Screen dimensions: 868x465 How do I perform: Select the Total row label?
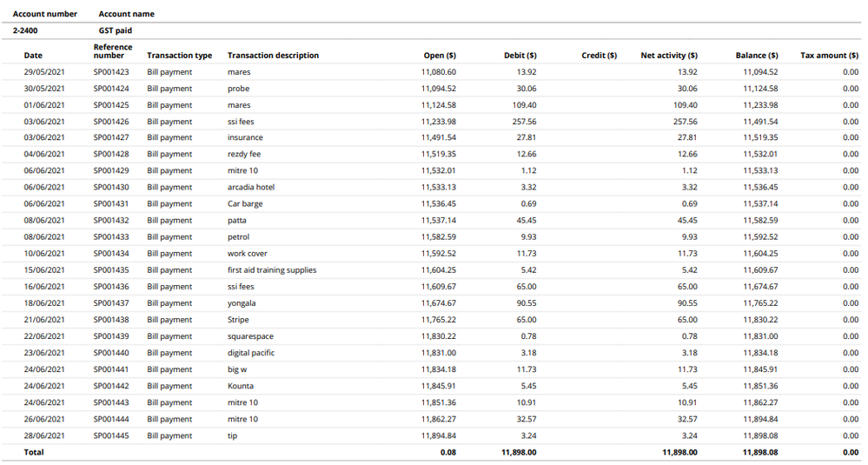pyautogui.click(x=33, y=453)
